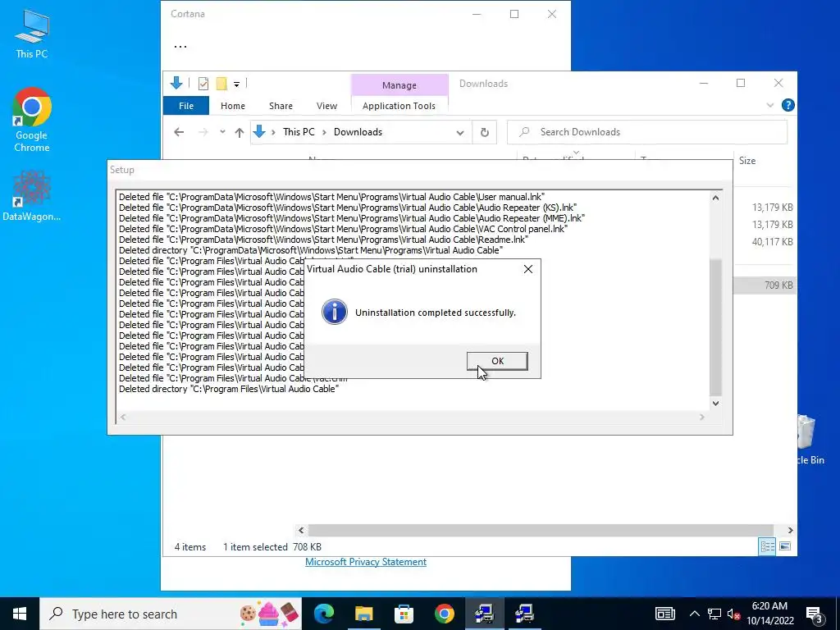
Task: Open File Explorer from the taskbar
Action: click(x=363, y=614)
